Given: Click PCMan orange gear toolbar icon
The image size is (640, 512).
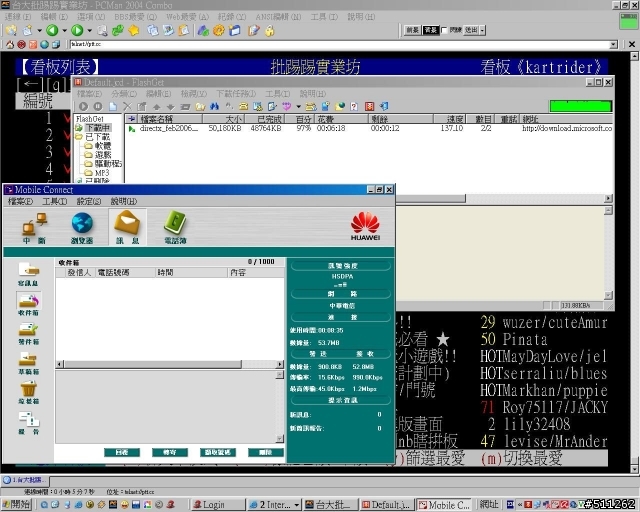Looking at the screenshot, I should [x=218, y=30].
